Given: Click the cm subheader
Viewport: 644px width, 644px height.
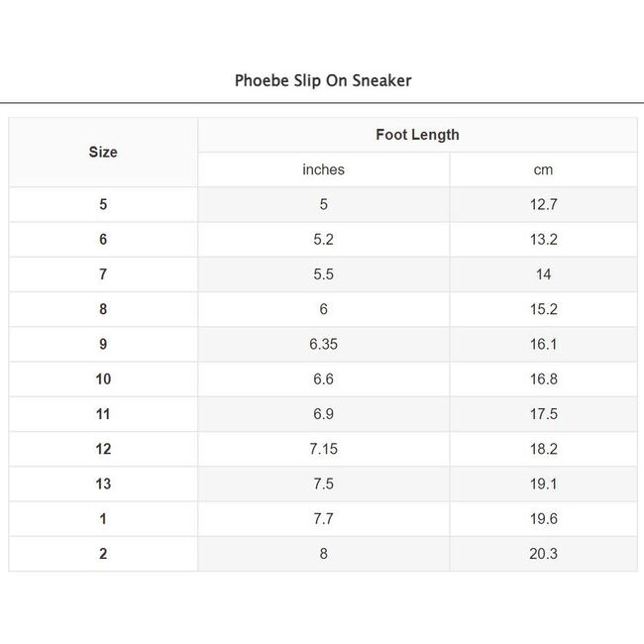Looking at the screenshot, I should click(543, 169).
